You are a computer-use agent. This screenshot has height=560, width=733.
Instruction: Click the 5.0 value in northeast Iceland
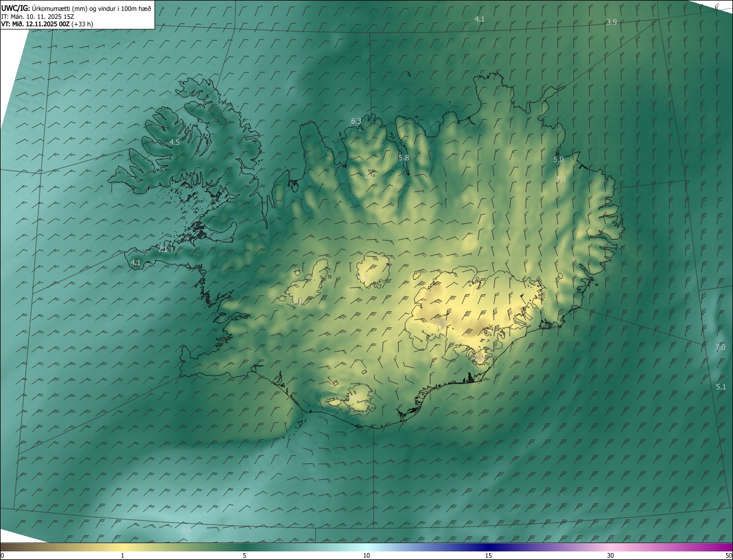coord(558,160)
